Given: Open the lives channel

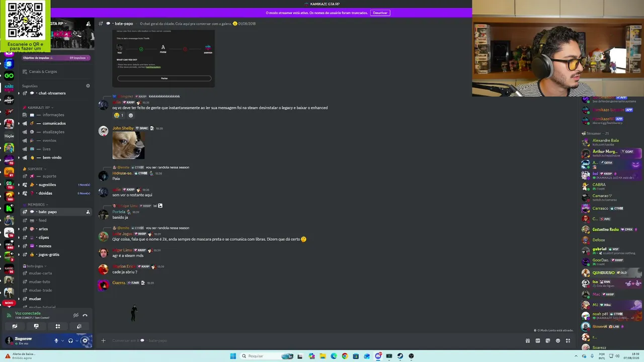Looking at the screenshot, I should tap(55, 149).
